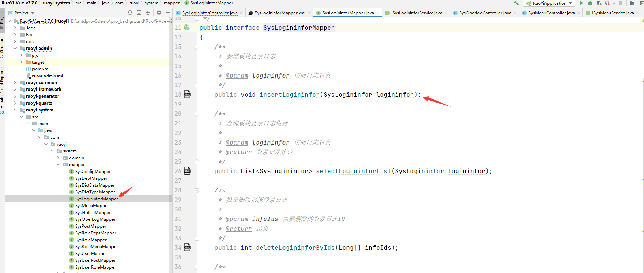Collapse the mapper package

[58, 164]
